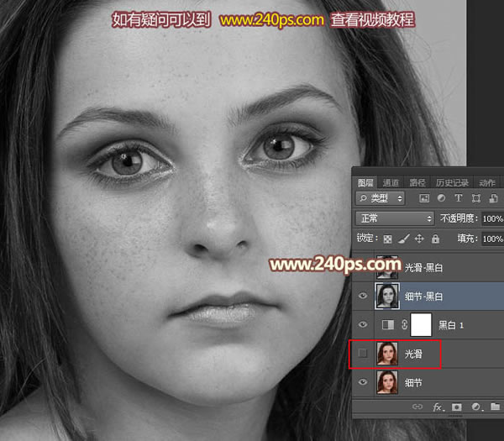Lock image pixels brush icon
This screenshot has width=504, height=441.
404,239
